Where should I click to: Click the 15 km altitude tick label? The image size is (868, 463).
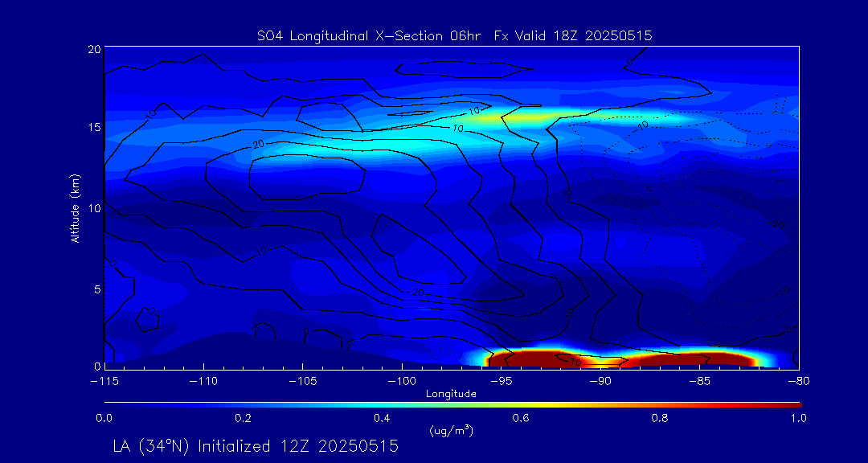pyautogui.click(x=93, y=128)
